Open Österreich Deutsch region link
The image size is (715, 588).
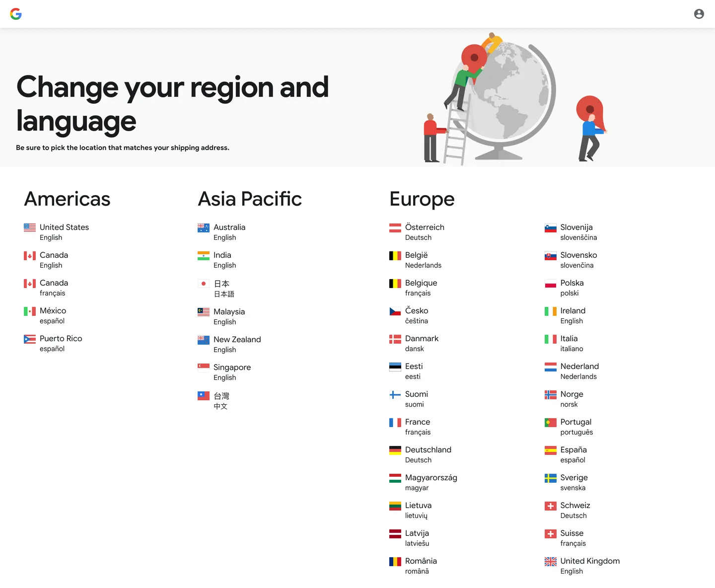coord(417,232)
